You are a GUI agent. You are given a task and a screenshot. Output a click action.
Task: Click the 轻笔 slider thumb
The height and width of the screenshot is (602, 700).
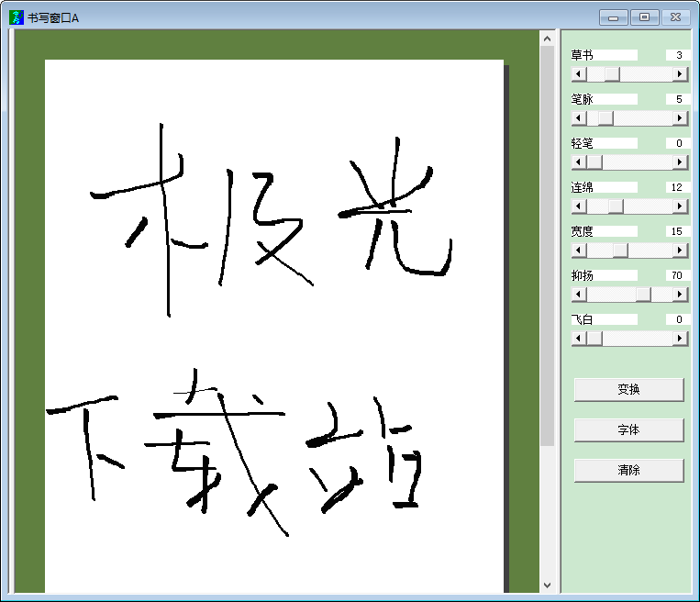click(x=594, y=162)
